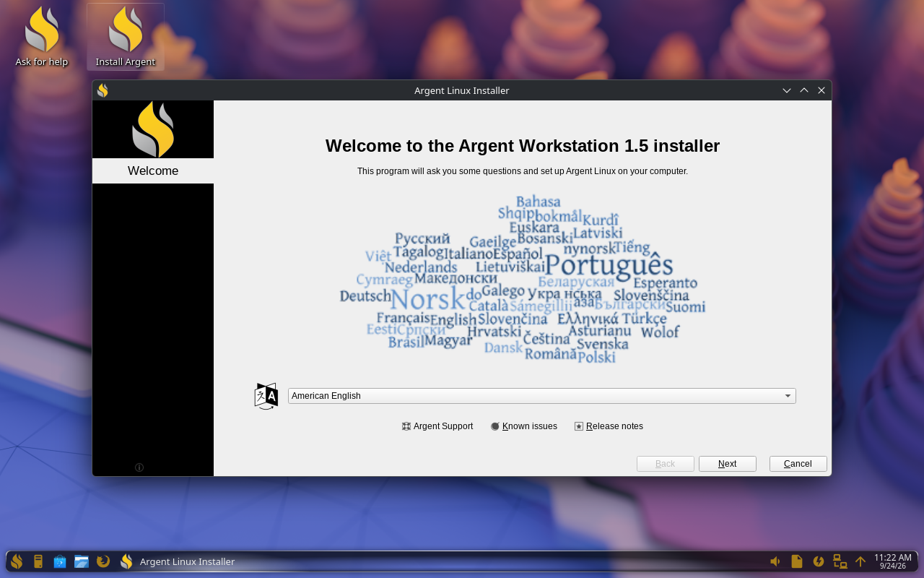Screen dimensions: 924x578
Task: View the Release notes
Action: coord(609,426)
